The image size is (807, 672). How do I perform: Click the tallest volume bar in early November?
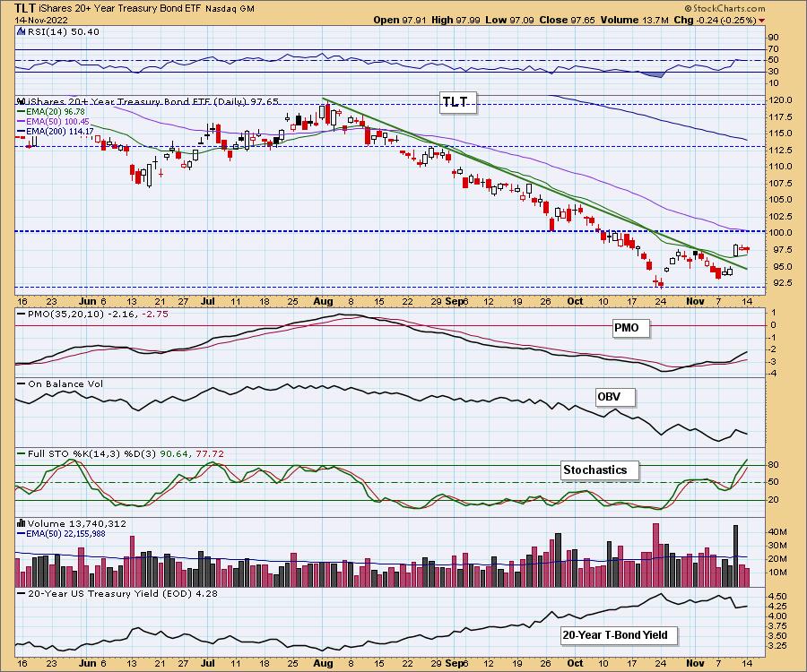735,556
